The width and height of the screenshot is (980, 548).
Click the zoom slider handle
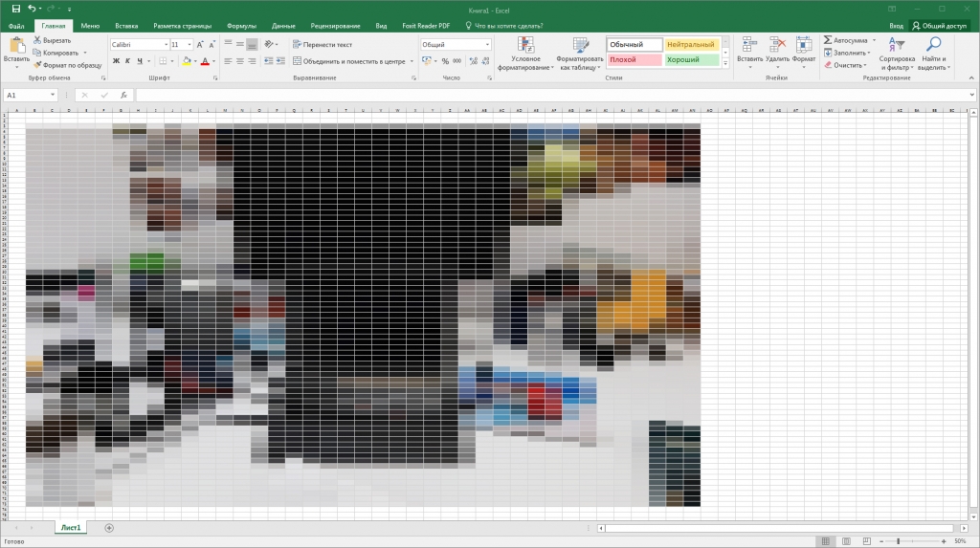point(898,541)
